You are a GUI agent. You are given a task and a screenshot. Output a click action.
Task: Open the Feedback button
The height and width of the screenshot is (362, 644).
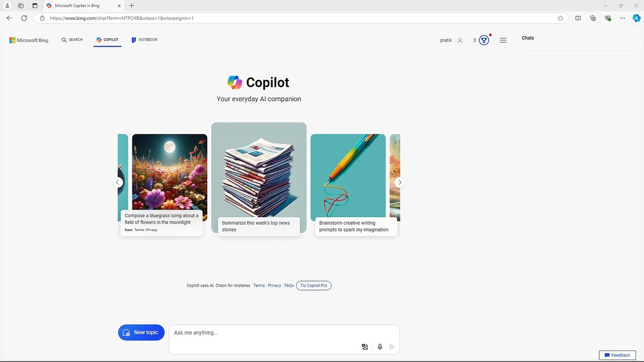(x=617, y=355)
